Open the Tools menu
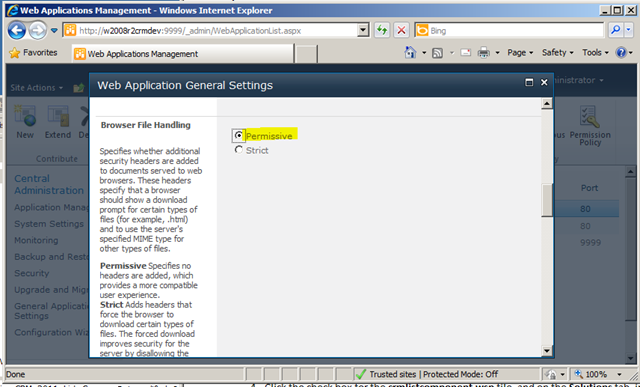 [596, 53]
